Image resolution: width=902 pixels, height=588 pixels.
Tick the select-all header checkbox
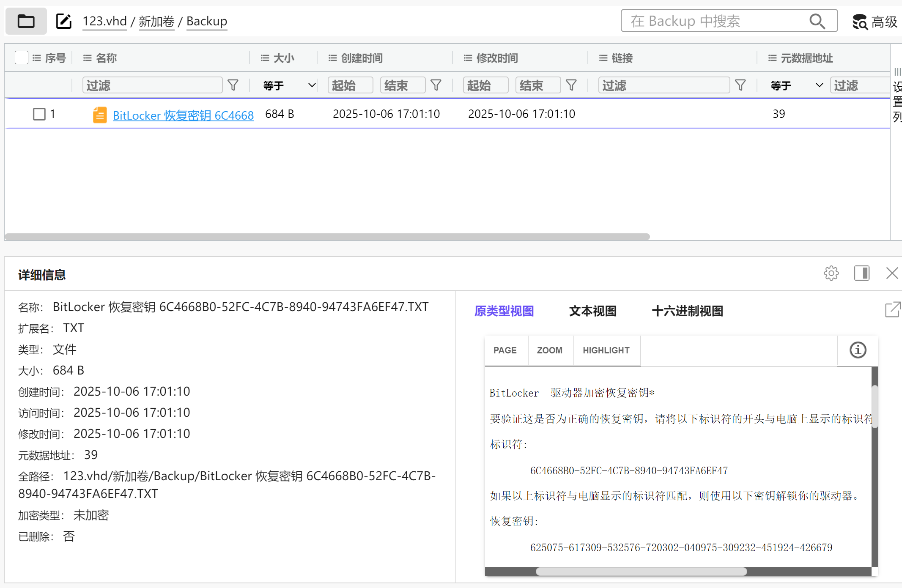click(22, 57)
